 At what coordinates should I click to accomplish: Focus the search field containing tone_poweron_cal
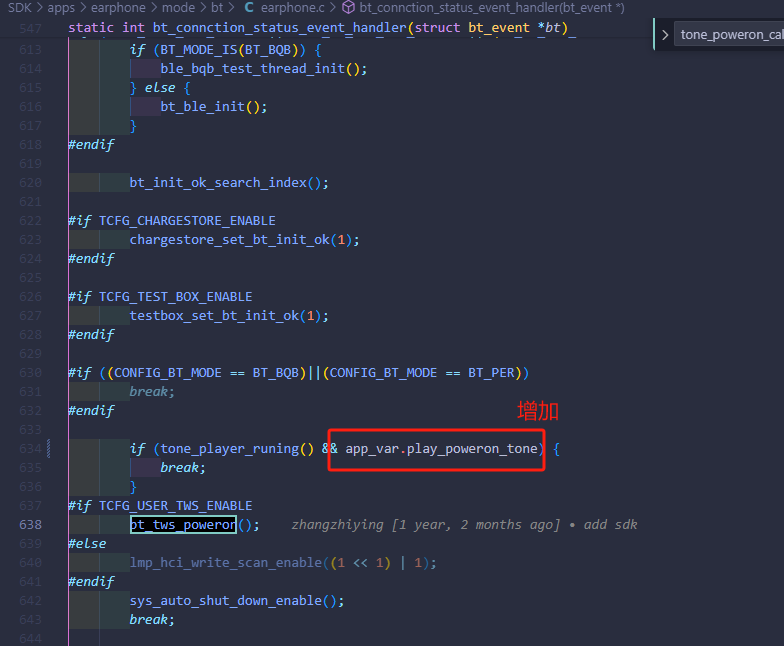[730, 34]
